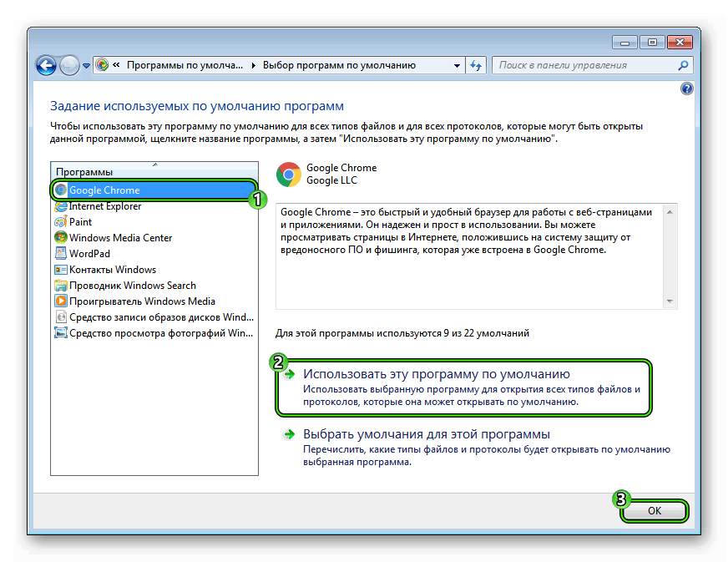728x562 pixels.
Task: Click the Paint palette icon in list
Action: click(x=61, y=222)
